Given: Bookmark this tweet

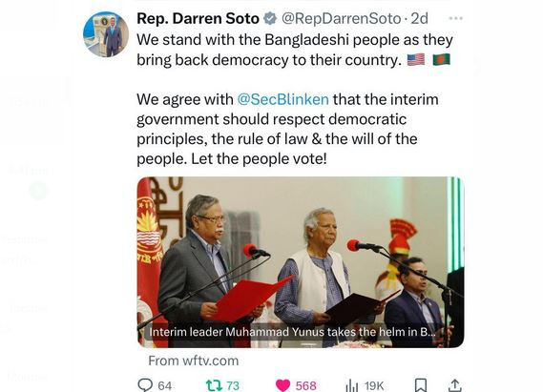Looking at the screenshot, I should (x=421, y=385).
